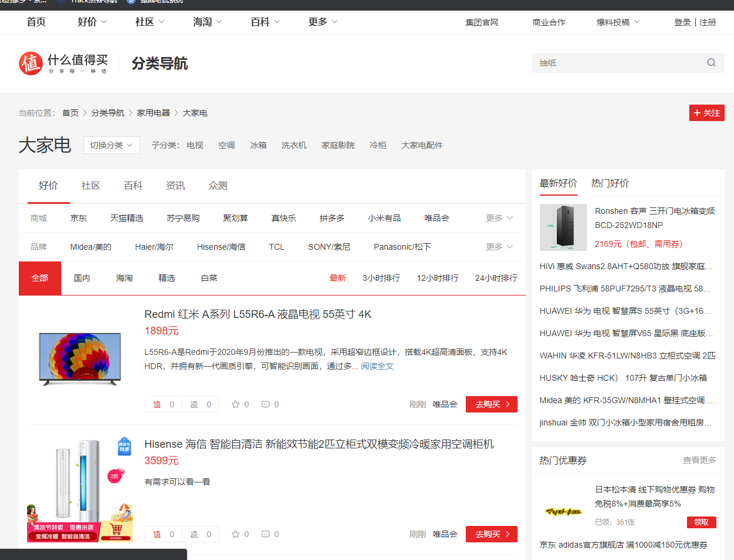The image size is (734, 560).
Task: Open 首页 in top navigation
Action: [36, 22]
